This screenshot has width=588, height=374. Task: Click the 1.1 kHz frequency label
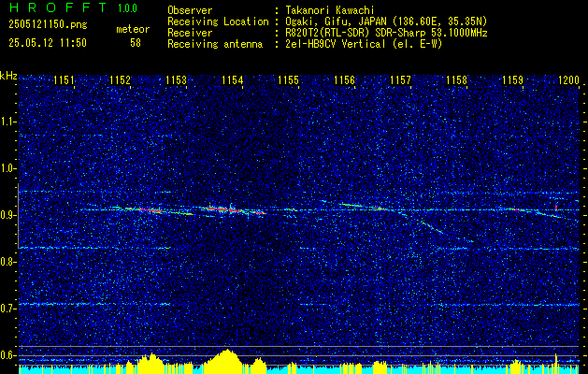point(8,122)
